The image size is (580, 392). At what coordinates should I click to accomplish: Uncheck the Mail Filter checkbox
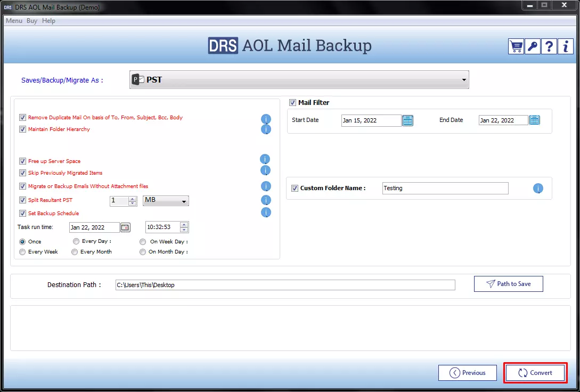292,103
